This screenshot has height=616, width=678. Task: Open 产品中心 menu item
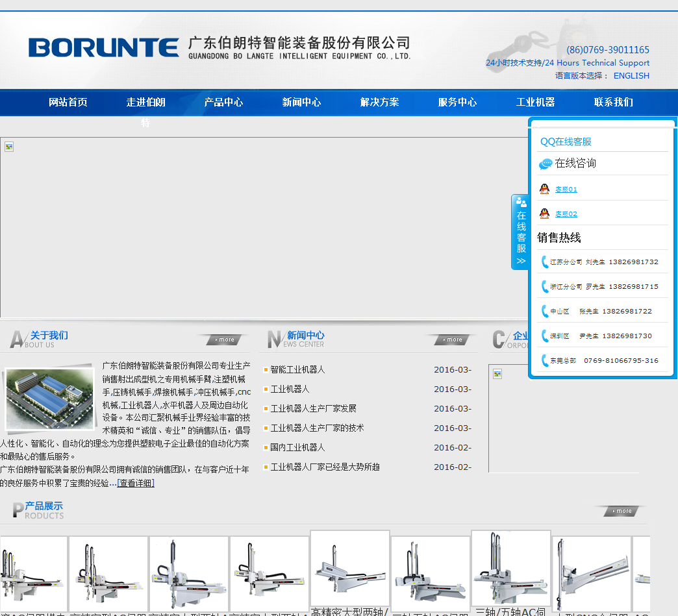click(x=223, y=102)
